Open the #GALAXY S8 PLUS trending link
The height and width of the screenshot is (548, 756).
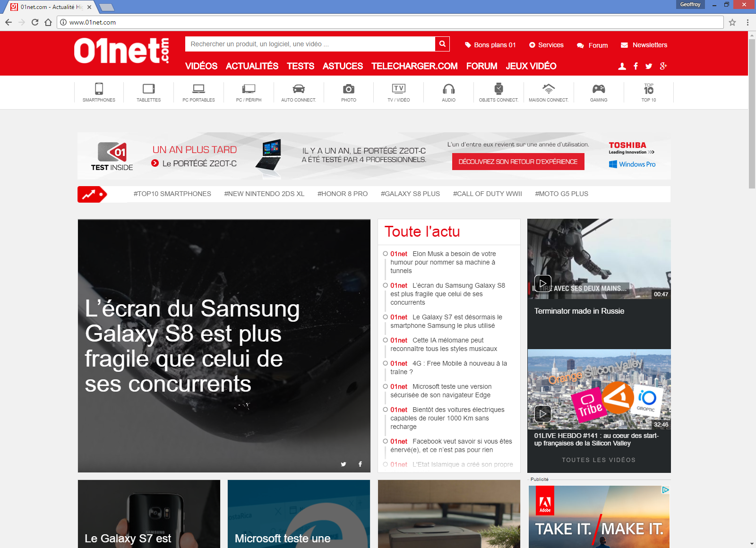click(410, 194)
